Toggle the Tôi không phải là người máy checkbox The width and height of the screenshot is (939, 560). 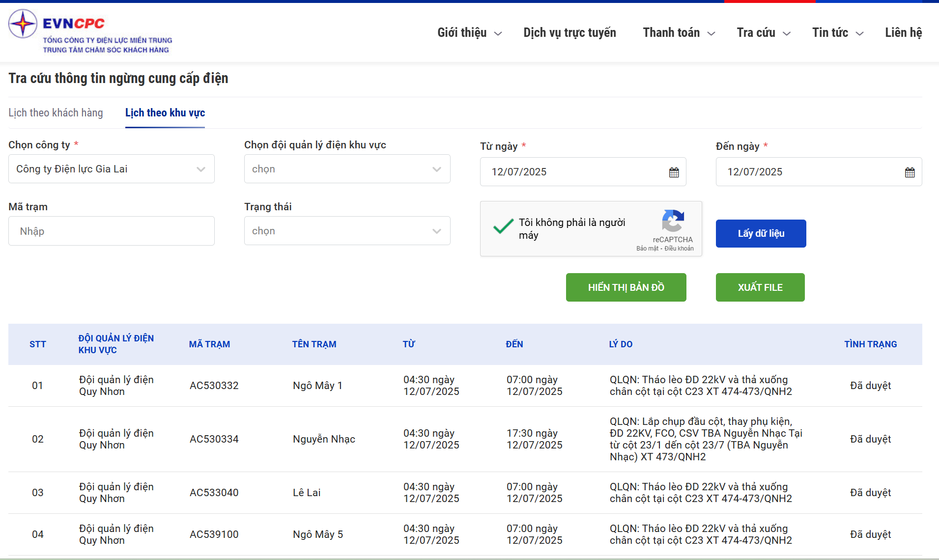[503, 227]
